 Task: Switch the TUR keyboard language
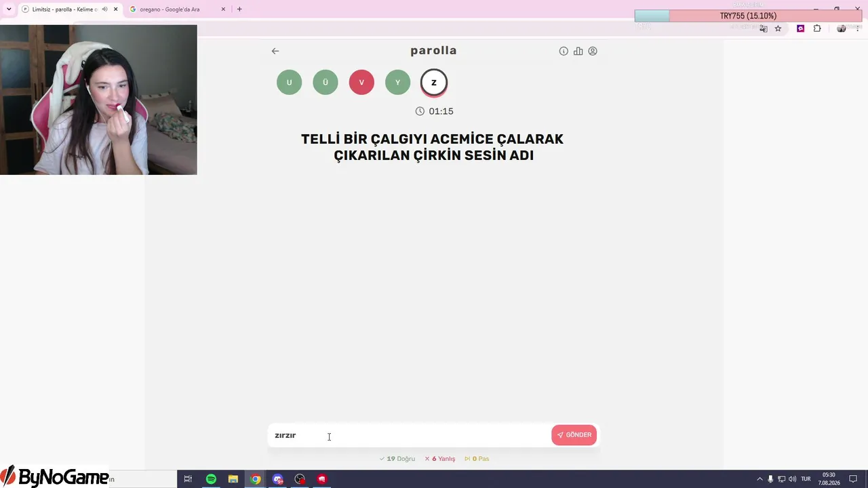(806, 479)
